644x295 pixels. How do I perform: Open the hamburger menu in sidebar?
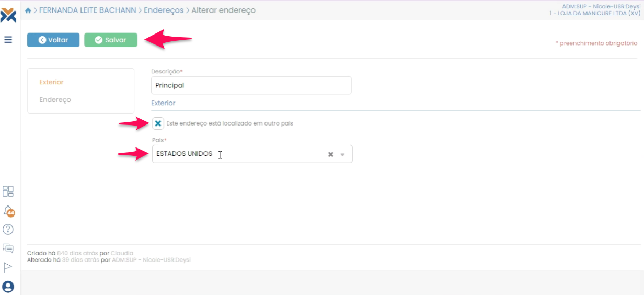(x=8, y=40)
